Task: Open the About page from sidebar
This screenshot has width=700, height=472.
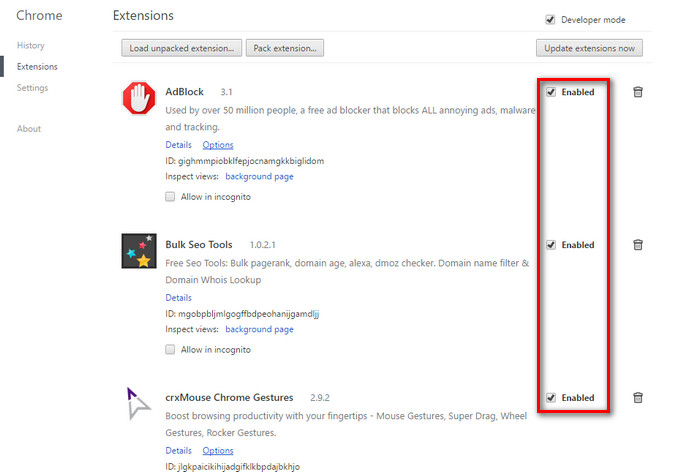Action: coord(29,129)
